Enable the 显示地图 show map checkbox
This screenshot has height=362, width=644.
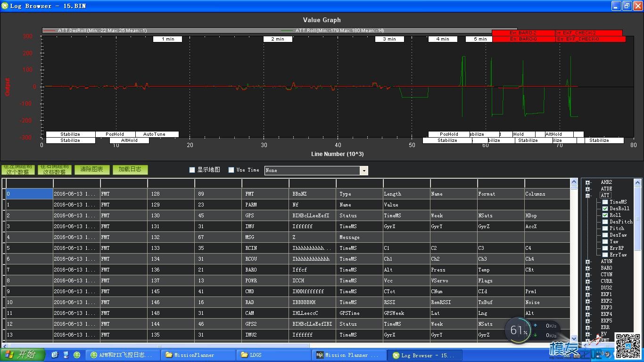(x=192, y=170)
